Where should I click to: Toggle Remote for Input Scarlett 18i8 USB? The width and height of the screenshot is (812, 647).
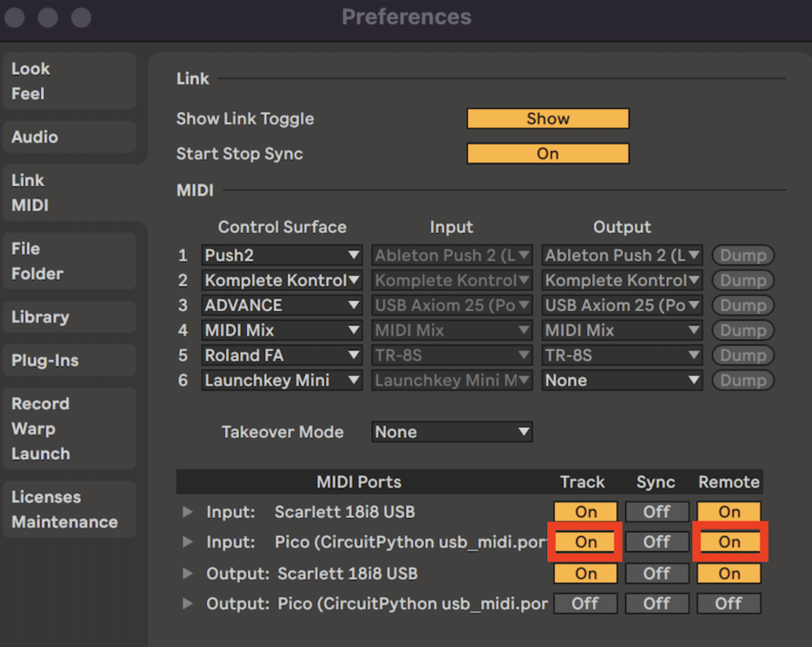(729, 512)
